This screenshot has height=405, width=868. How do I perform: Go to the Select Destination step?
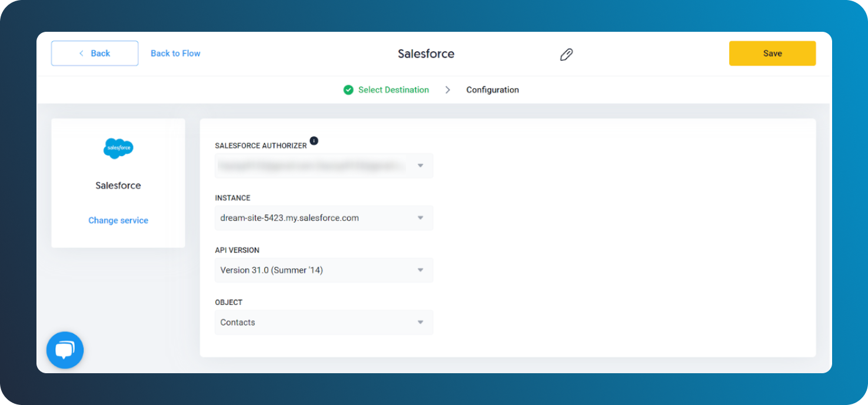click(393, 89)
